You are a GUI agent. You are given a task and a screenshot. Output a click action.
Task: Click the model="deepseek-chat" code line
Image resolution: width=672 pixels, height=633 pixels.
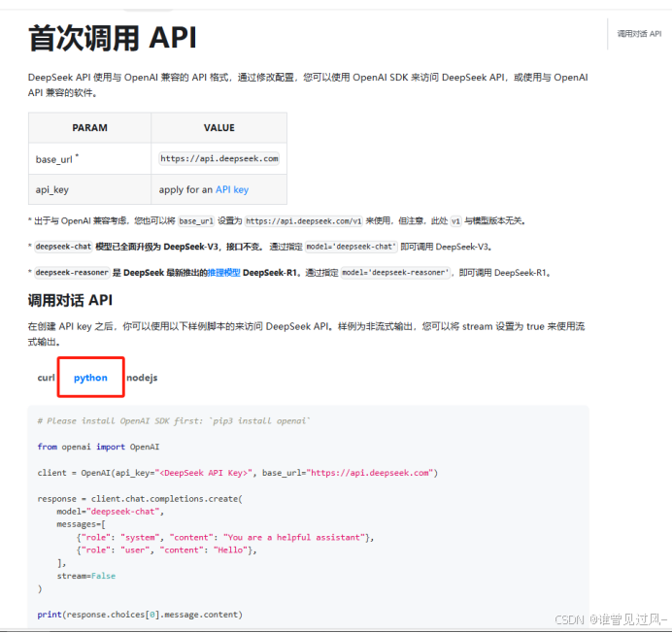click(110, 512)
